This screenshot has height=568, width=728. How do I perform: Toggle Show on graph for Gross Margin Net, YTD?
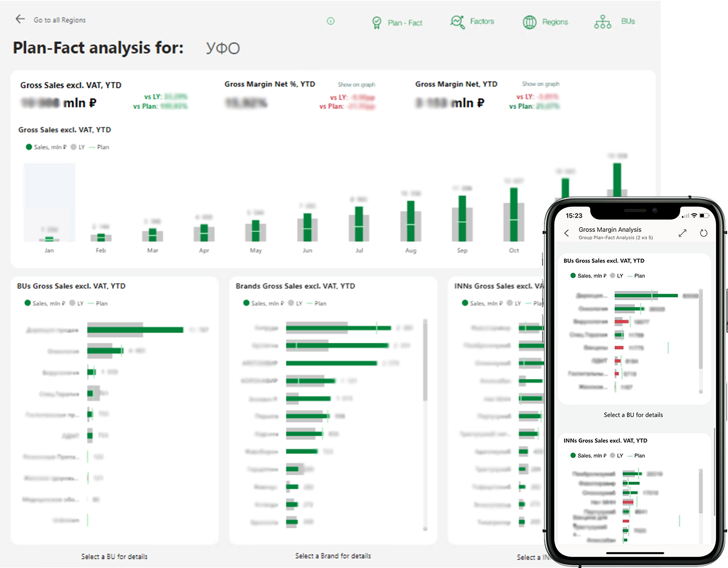click(x=540, y=84)
